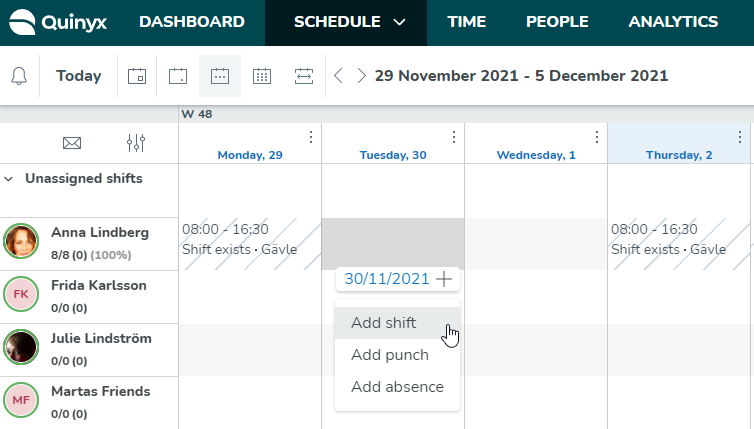
Task: Select the week view calendar icon
Action: 220,76
